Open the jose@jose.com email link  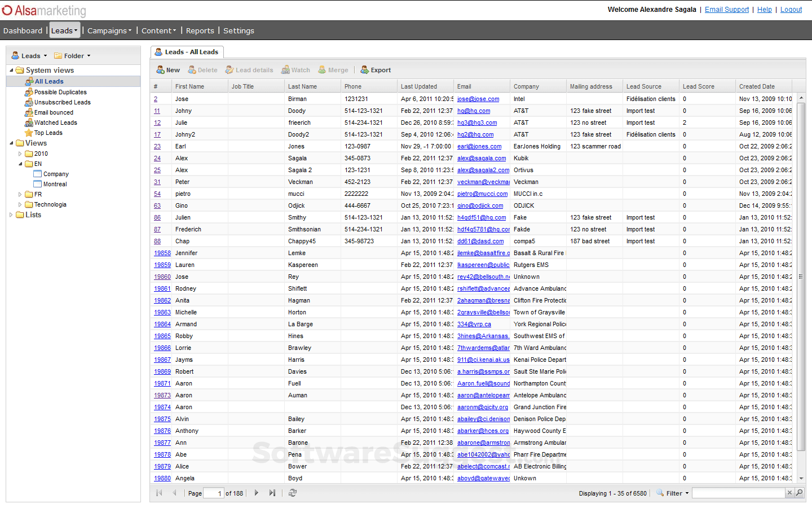[478, 99]
